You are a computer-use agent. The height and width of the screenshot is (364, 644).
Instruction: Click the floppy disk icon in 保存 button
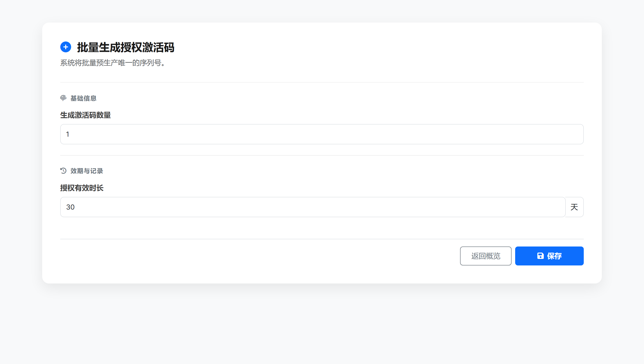[540, 256]
